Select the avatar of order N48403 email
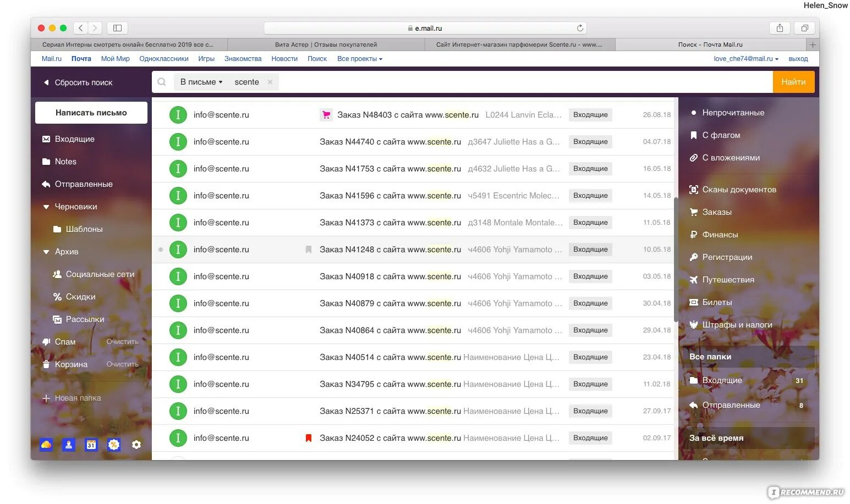The width and height of the screenshot is (850, 504). click(x=178, y=115)
